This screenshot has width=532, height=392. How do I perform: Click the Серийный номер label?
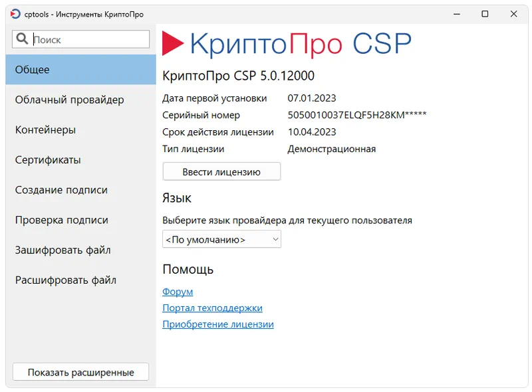click(x=201, y=116)
